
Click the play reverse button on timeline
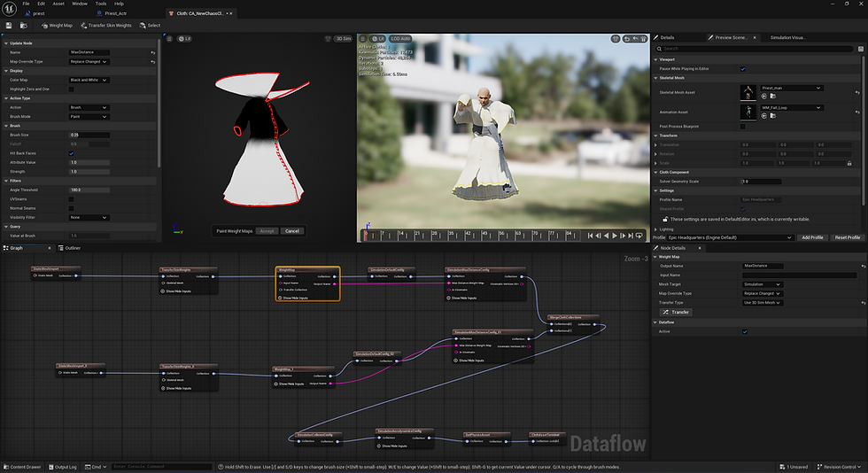606,236
